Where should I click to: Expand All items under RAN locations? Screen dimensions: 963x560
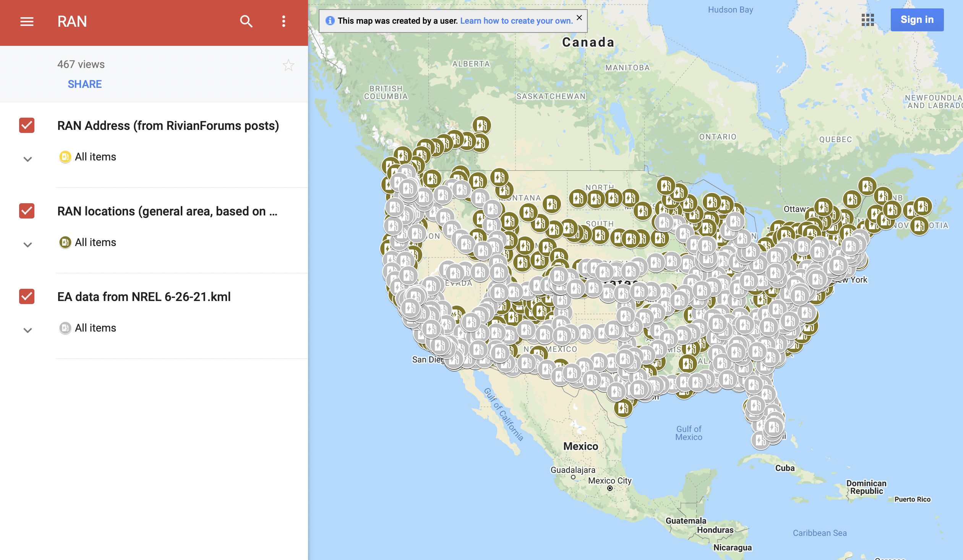pyautogui.click(x=28, y=245)
